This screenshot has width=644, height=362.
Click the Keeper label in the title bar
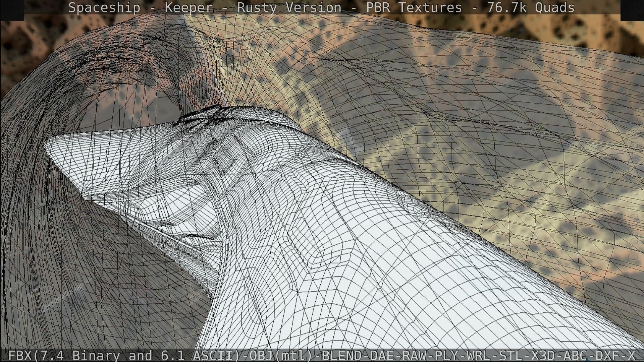189,7
